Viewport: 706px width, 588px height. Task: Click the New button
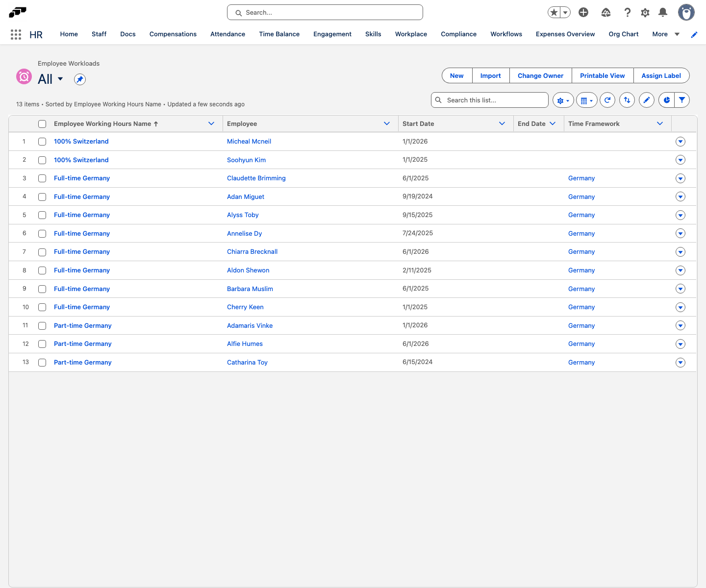[x=457, y=76]
